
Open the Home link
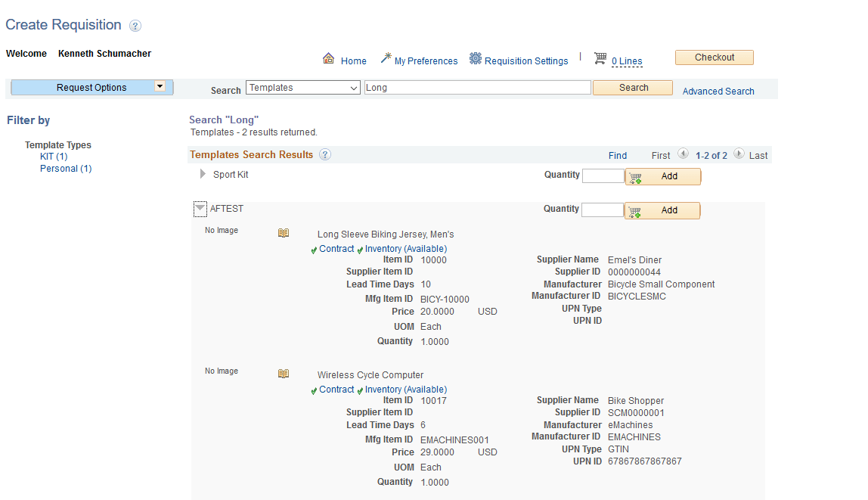pos(354,61)
